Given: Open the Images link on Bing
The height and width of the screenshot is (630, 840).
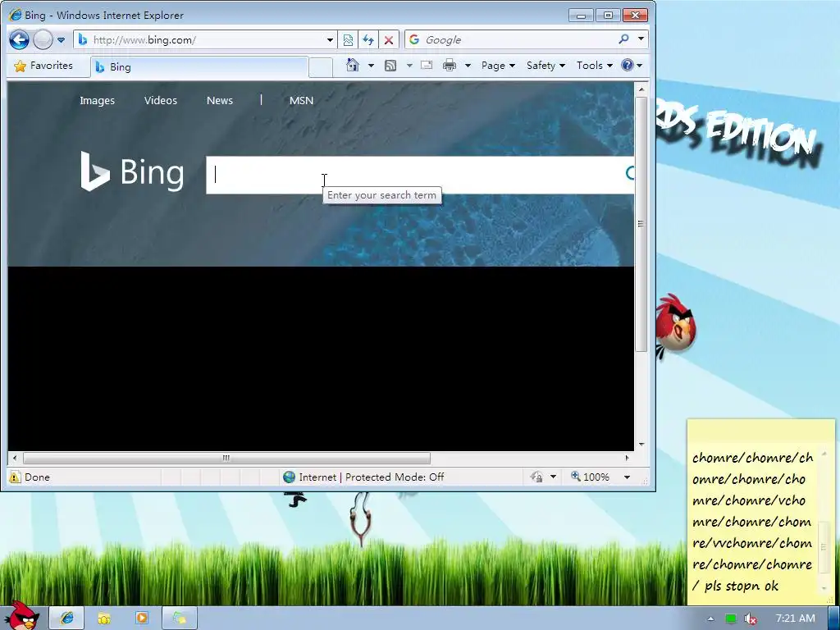Looking at the screenshot, I should (x=97, y=100).
